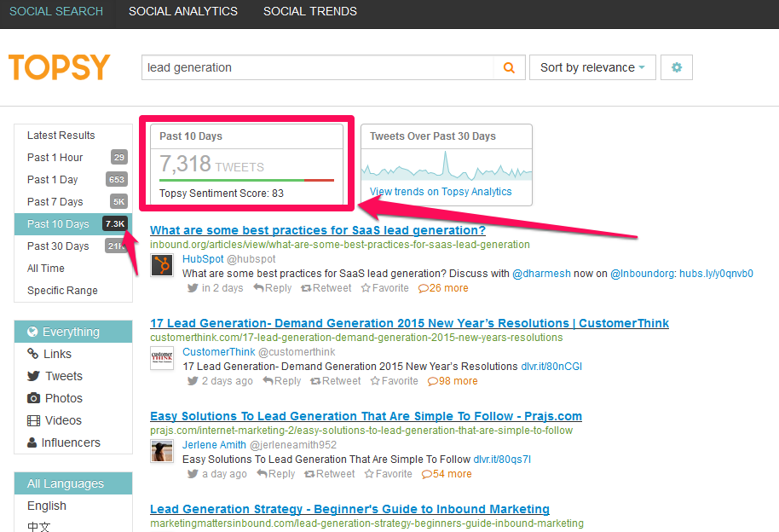
Task: Click the 'lead generation' search field
Action: pyautogui.click(x=318, y=67)
